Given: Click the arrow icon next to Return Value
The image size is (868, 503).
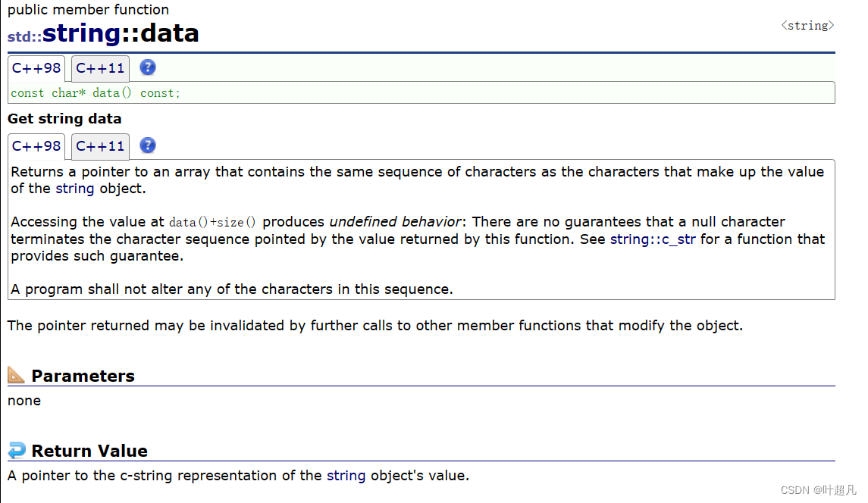Looking at the screenshot, I should click(x=16, y=451).
